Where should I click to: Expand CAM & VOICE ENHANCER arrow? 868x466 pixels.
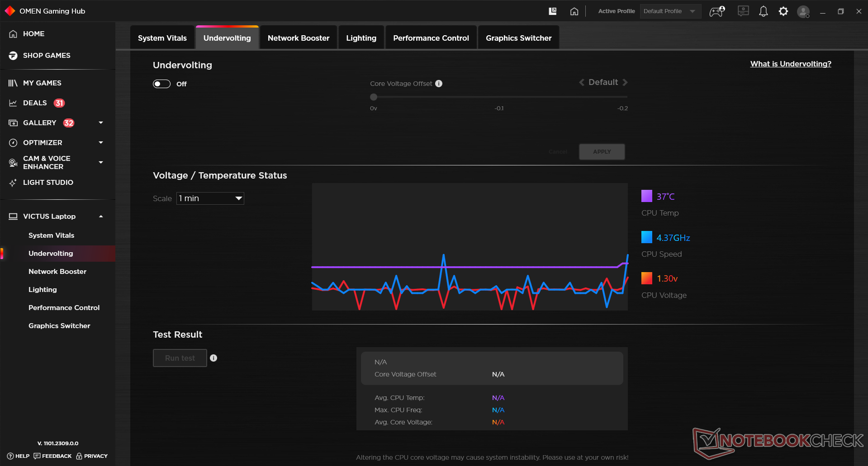click(101, 163)
